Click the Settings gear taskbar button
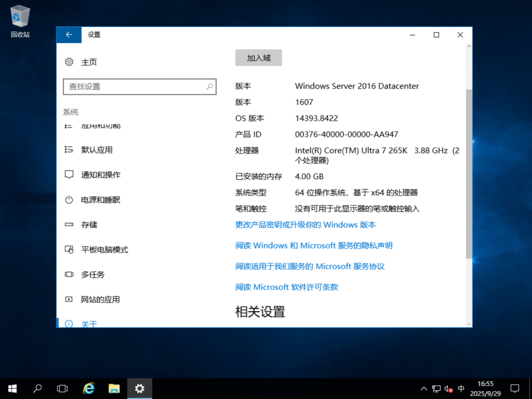The image size is (532, 399). 139,389
